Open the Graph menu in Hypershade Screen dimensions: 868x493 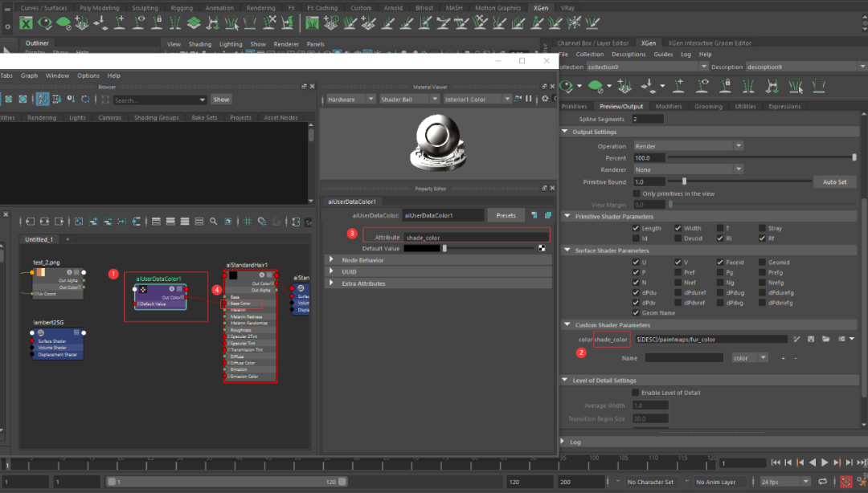[30, 75]
